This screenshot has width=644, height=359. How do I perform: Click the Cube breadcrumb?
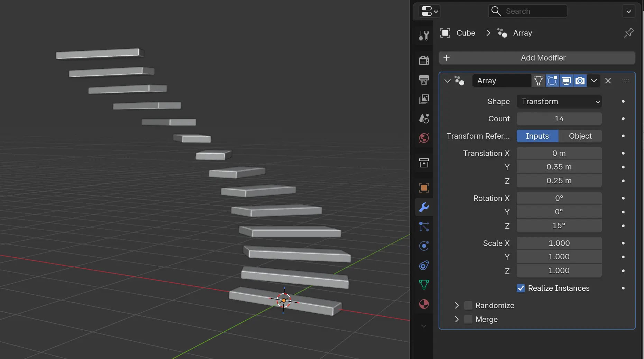point(466,33)
